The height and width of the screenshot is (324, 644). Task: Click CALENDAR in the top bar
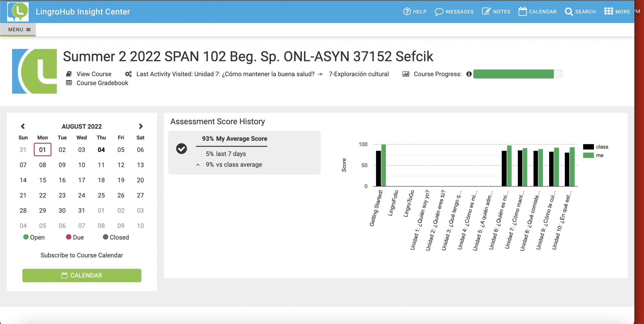click(543, 12)
